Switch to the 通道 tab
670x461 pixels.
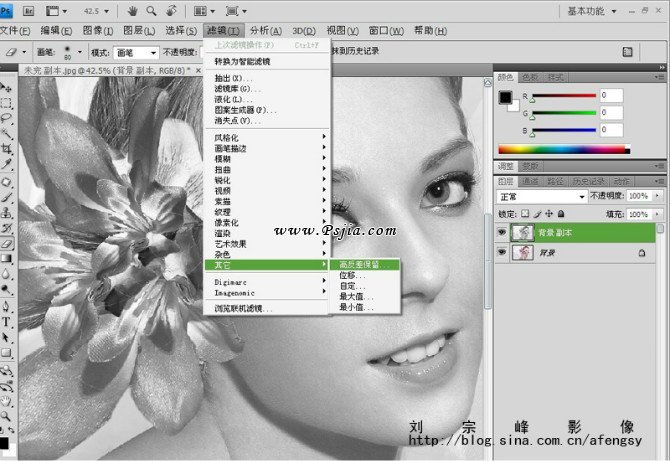tap(530, 181)
